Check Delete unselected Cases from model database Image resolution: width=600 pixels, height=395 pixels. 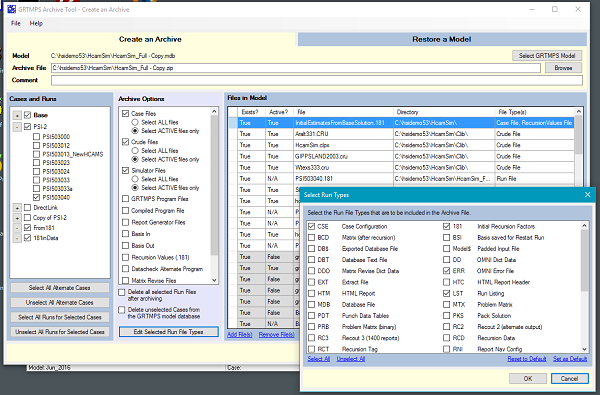tap(122, 310)
